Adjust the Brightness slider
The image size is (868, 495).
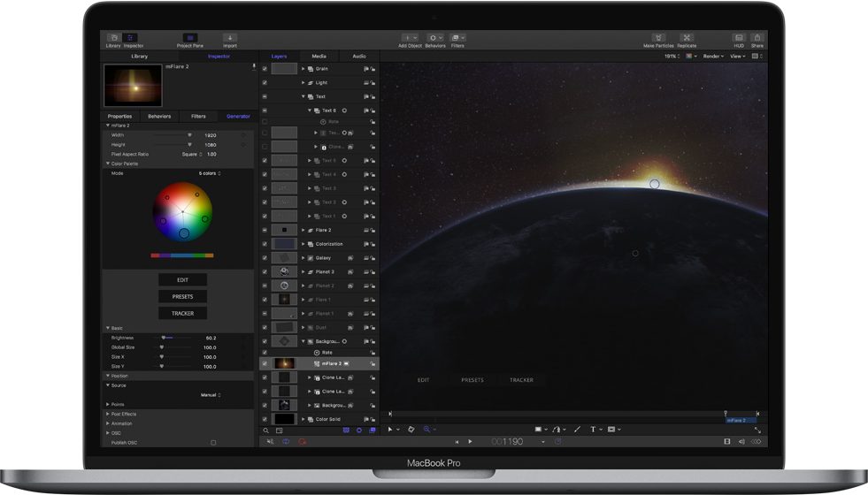tap(165, 338)
